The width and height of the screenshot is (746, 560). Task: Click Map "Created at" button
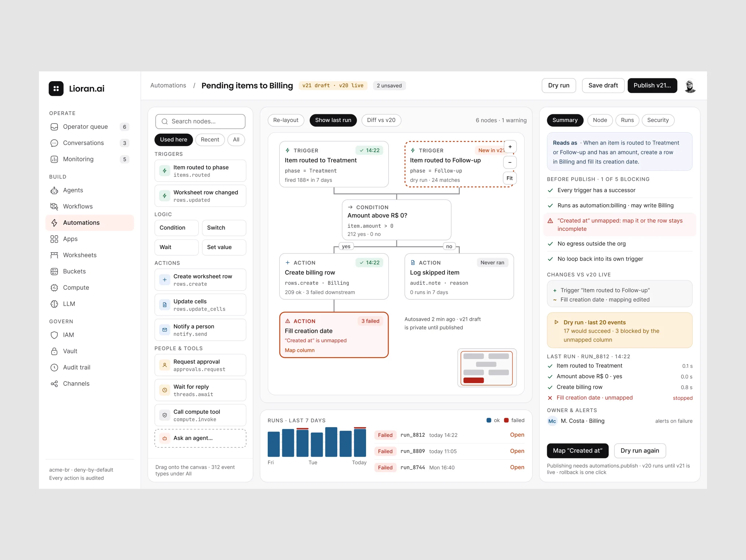[577, 451]
